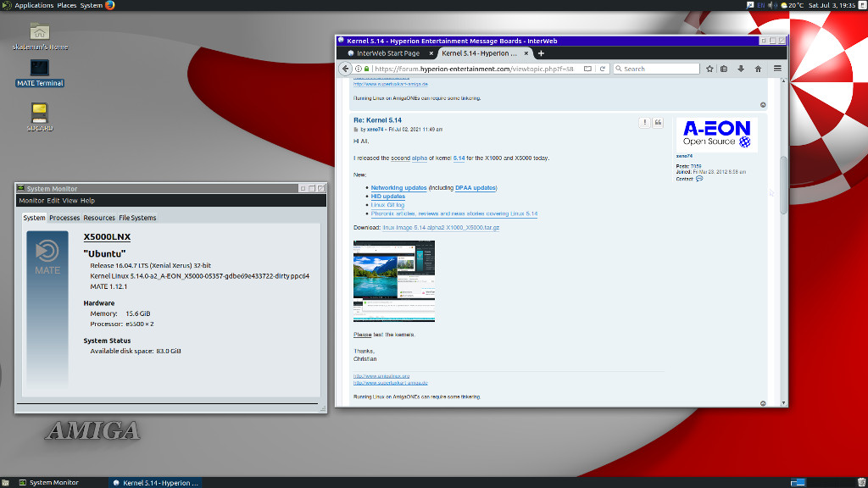Click the EN keyboard layout indicator
Image resolution: width=868 pixels, height=488 pixels.
point(760,5)
